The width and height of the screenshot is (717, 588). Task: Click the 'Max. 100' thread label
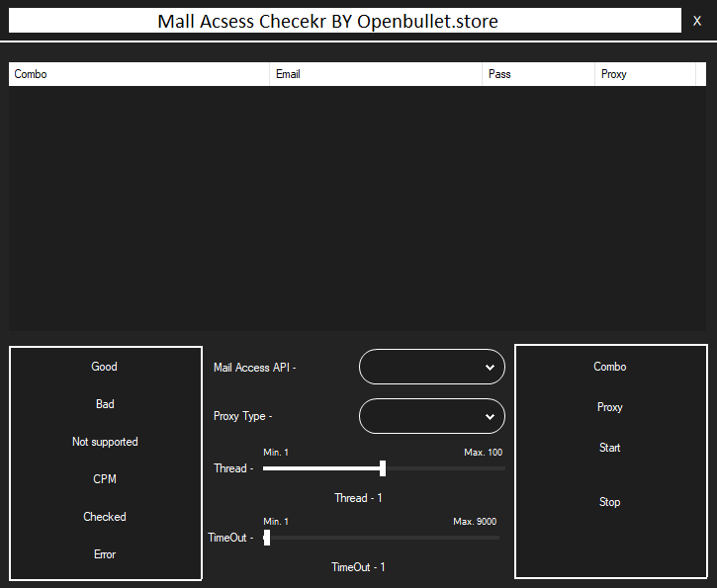484,453
